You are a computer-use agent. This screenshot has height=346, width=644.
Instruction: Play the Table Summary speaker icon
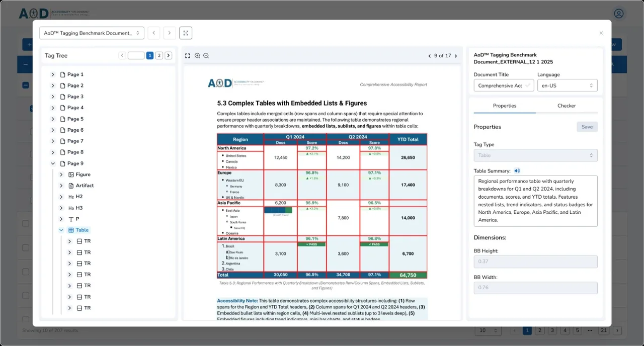[517, 171]
